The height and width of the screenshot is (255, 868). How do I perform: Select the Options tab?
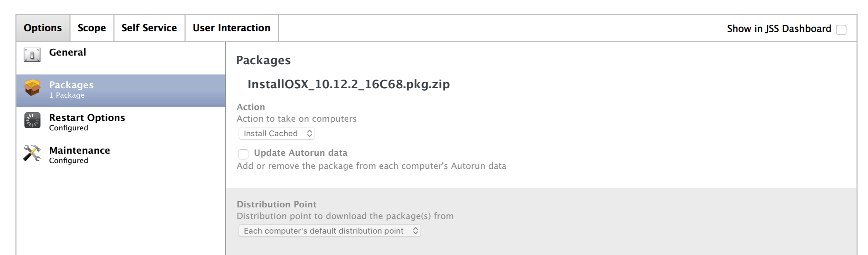coord(43,28)
